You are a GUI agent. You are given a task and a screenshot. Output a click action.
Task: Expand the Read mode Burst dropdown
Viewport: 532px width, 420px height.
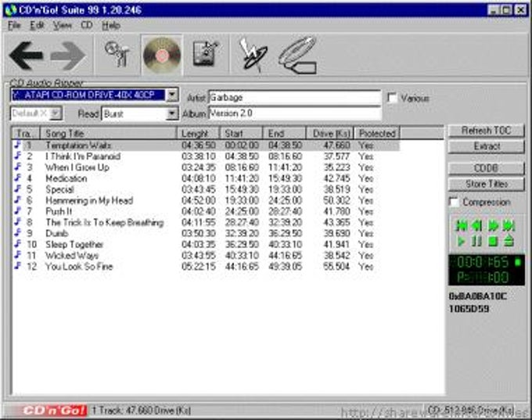click(x=172, y=113)
